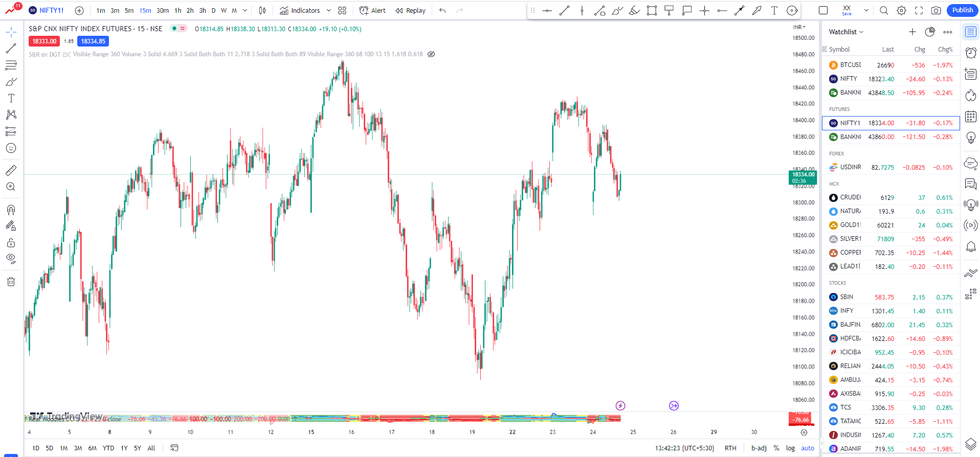
Task: Take a chart snapshot with camera icon
Action: 936,10
